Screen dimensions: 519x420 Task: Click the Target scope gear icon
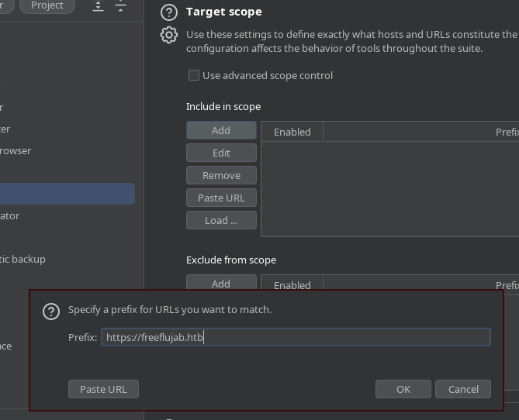(168, 35)
